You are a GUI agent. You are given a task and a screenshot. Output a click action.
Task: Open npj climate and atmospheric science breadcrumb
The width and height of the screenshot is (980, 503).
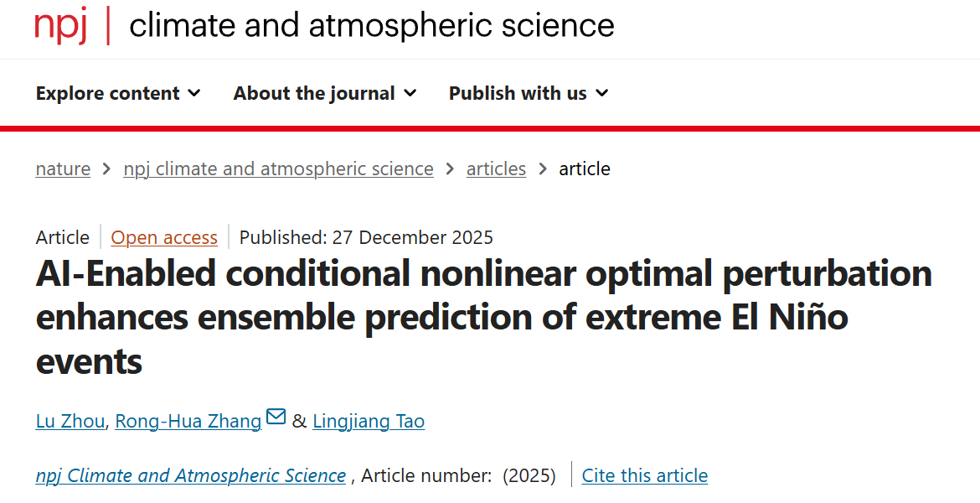[278, 169]
